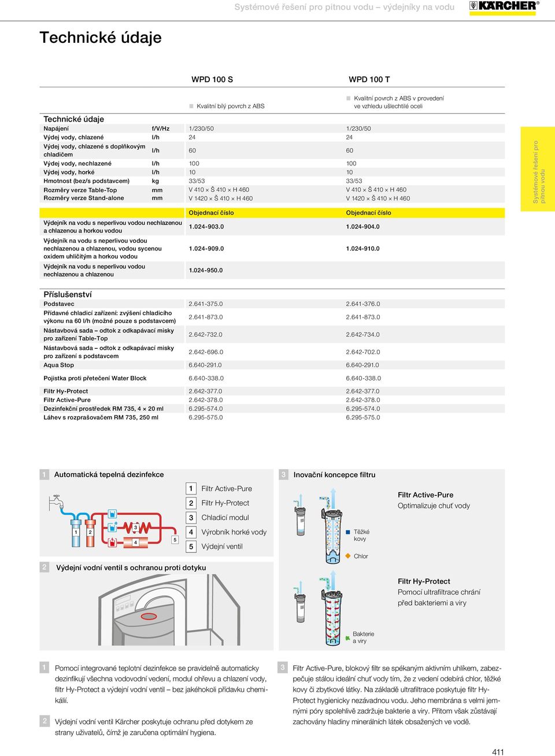The image size is (555, 756).
Task: Click numbered box 1 beside Filtr Active-Pure legend
Action: tap(191, 489)
